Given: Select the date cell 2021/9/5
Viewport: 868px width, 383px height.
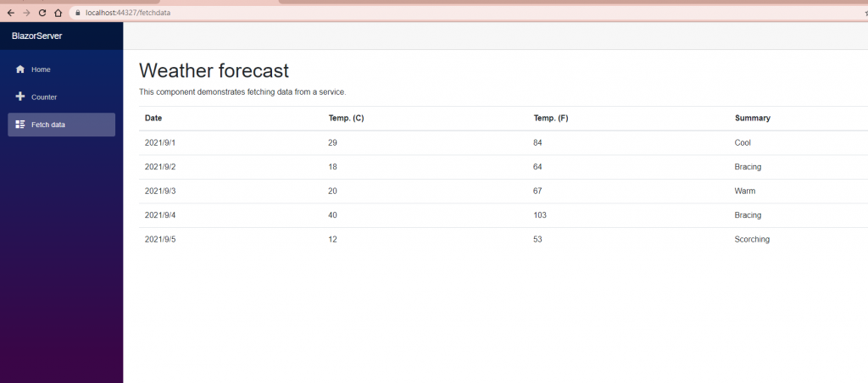Looking at the screenshot, I should click(160, 239).
